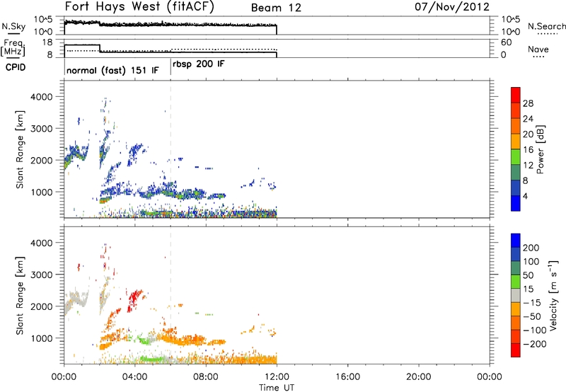
Task: Click the 'Freq. [MHz]' axis label
Action: pyautogui.click(x=13, y=48)
